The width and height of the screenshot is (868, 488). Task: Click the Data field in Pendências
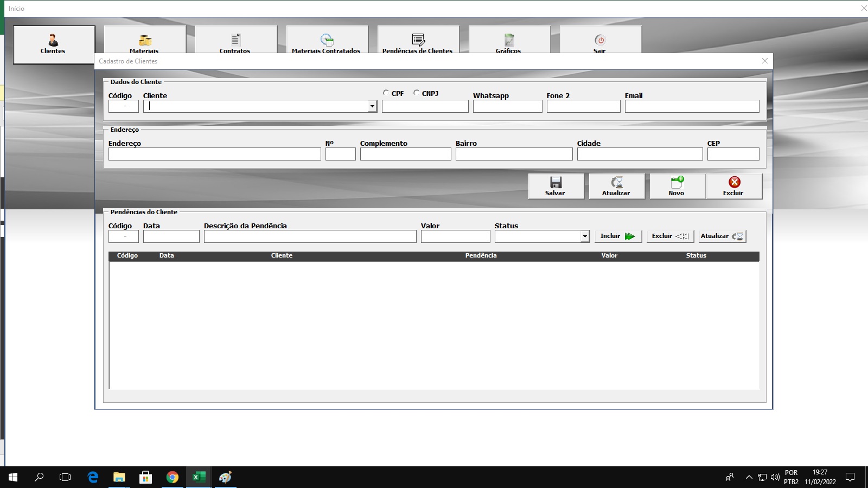(x=171, y=236)
